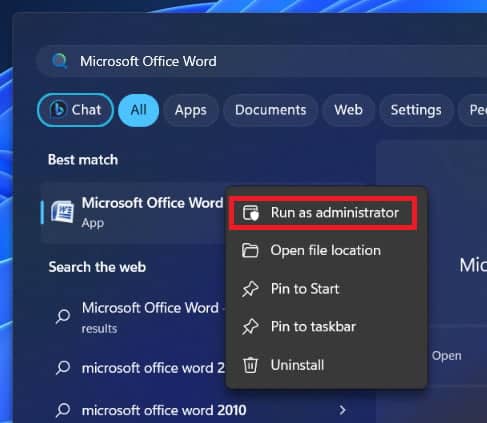Select Pin to Start menu entry

coord(327,289)
